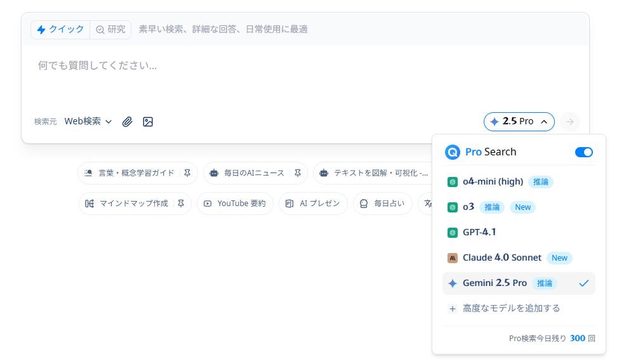The image size is (631, 364).
Task: Click the slides icon on AI プレゼン chip
Action: [x=289, y=204]
